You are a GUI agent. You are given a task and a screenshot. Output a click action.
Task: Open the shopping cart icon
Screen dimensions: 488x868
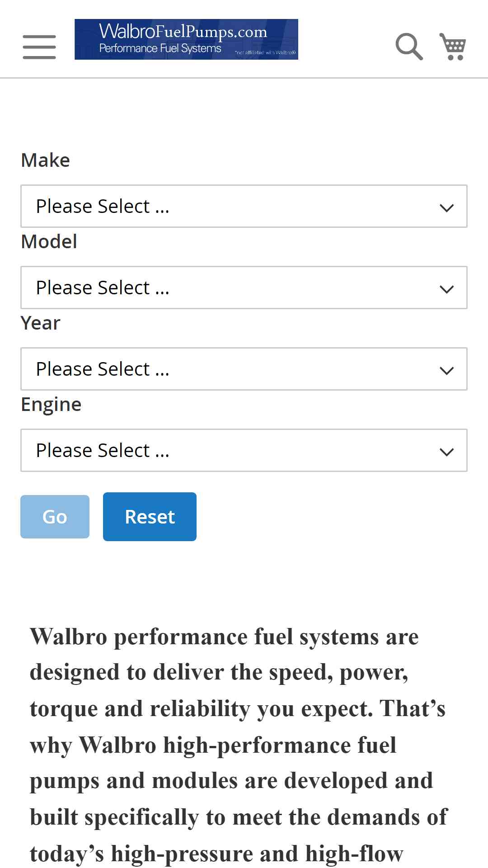click(453, 47)
